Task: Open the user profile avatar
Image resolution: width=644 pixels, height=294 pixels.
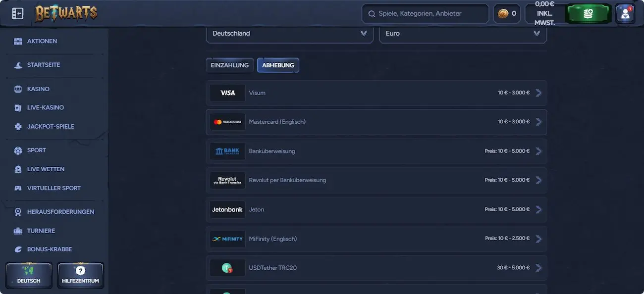Action: click(x=625, y=14)
